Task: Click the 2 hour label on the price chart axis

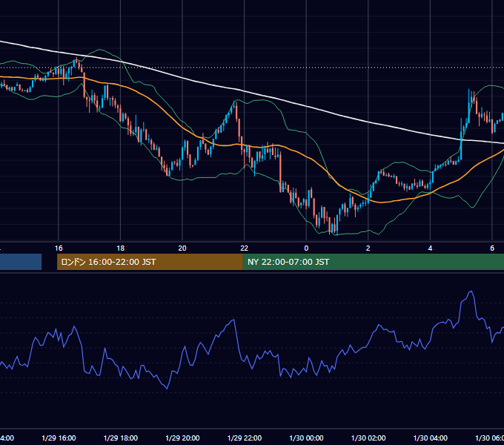Action: (368, 248)
